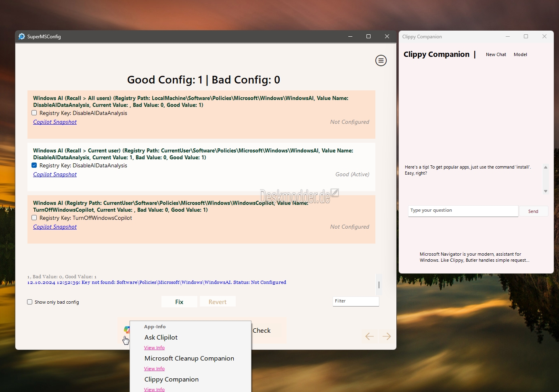
Task: Open the hamburger menu icon in SuperMSConfig
Action: click(381, 60)
